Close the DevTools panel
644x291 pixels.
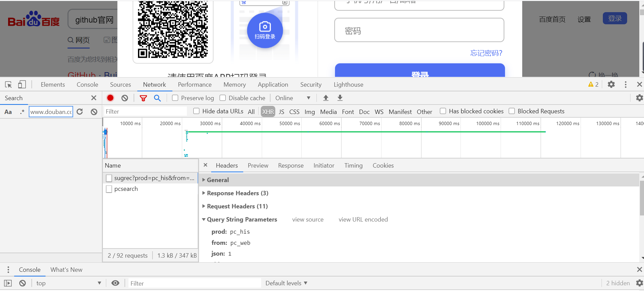pyautogui.click(x=639, y=84)
